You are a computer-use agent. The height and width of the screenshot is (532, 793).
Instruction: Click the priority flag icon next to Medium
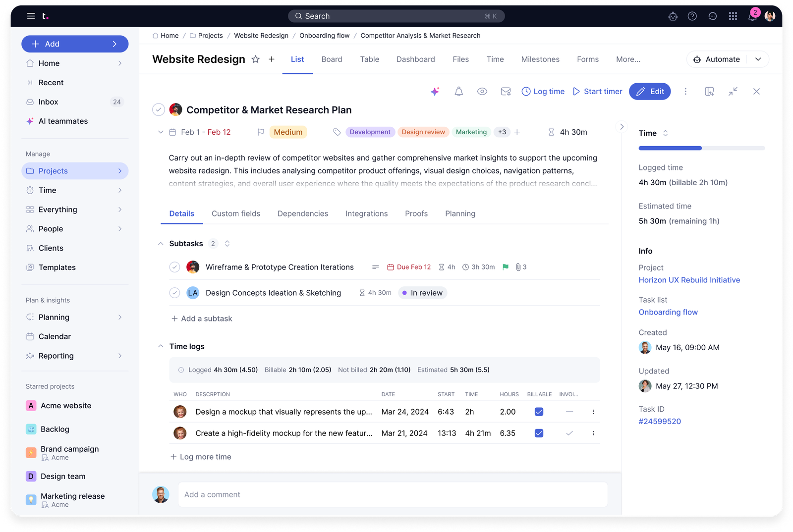261,132
